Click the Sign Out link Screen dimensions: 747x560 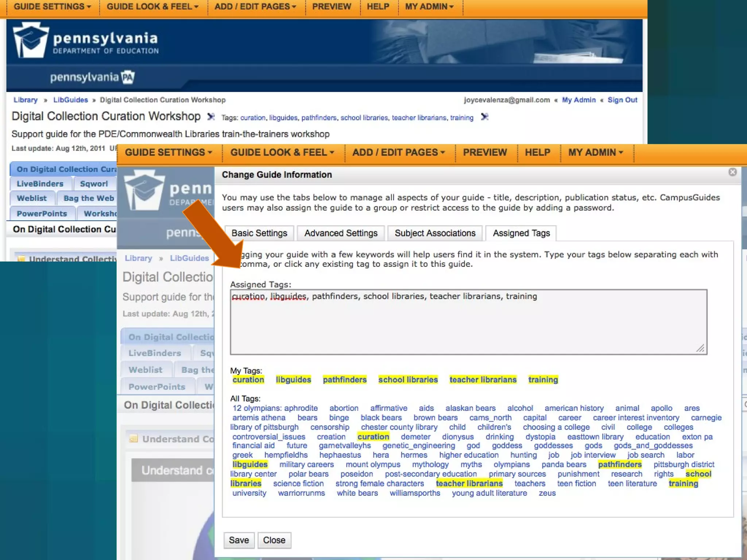622,100
